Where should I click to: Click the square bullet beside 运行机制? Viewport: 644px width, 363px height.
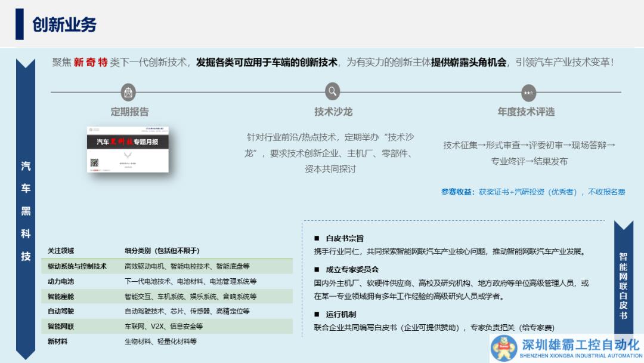point(317,314)
